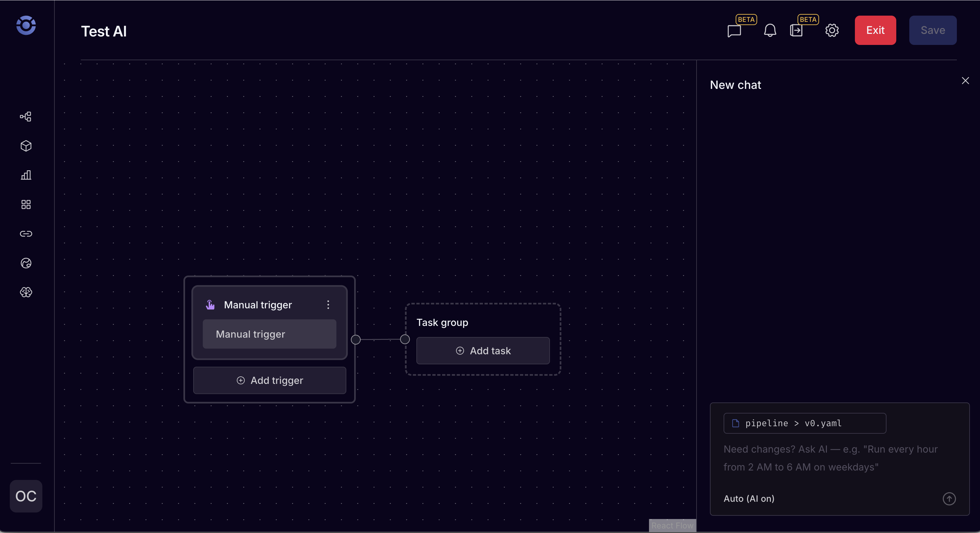Open the globe panel in sidebar

(x=25, y=263)
